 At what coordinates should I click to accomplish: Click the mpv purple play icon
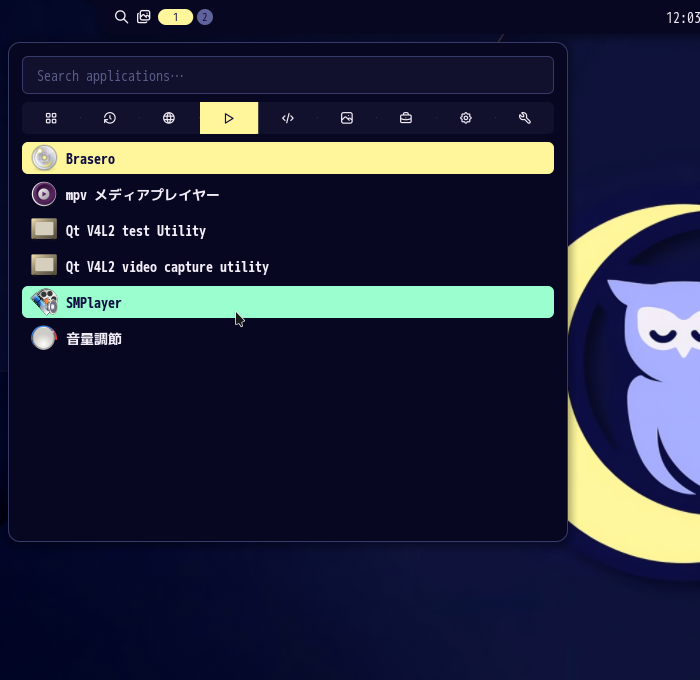[44, 194]
